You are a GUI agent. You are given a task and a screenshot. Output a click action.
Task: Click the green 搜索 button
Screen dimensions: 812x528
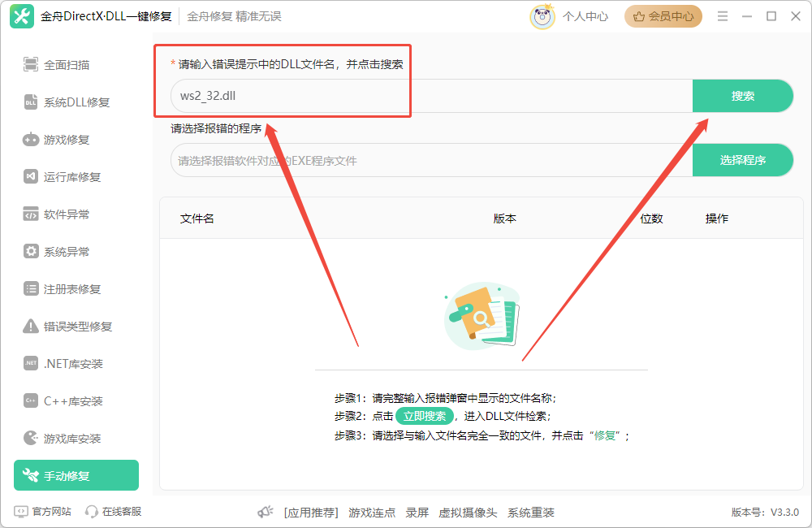click(x=743, y=96)
